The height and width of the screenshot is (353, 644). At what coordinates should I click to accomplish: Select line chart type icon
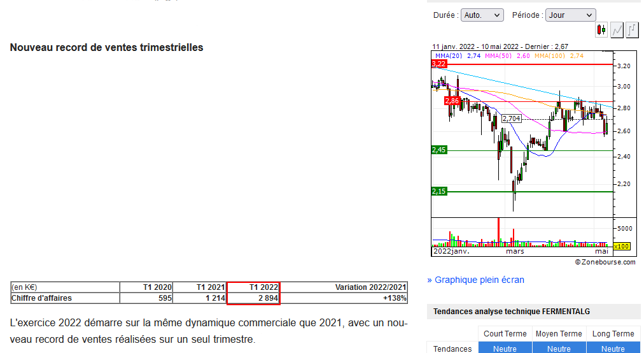coord(617,30)
